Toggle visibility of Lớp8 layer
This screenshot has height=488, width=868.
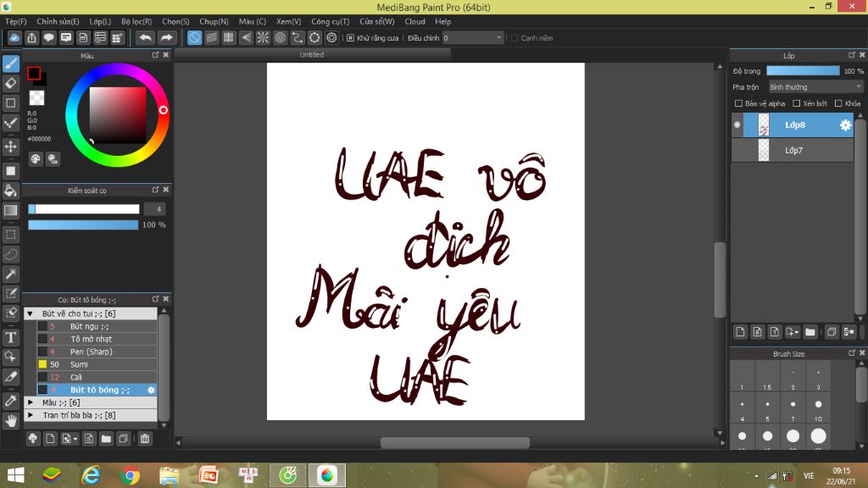pos(737,125)
